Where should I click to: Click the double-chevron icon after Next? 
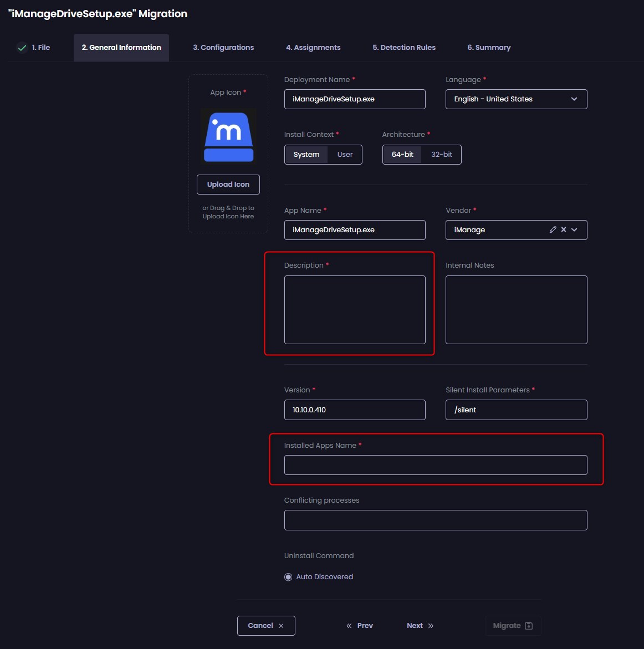pos(430,625)
